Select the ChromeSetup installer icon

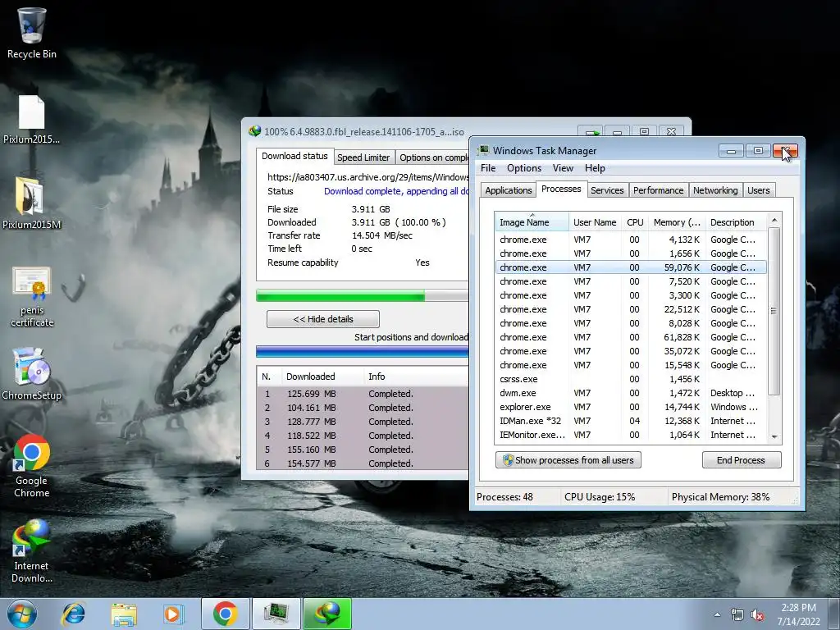(32, 373)
